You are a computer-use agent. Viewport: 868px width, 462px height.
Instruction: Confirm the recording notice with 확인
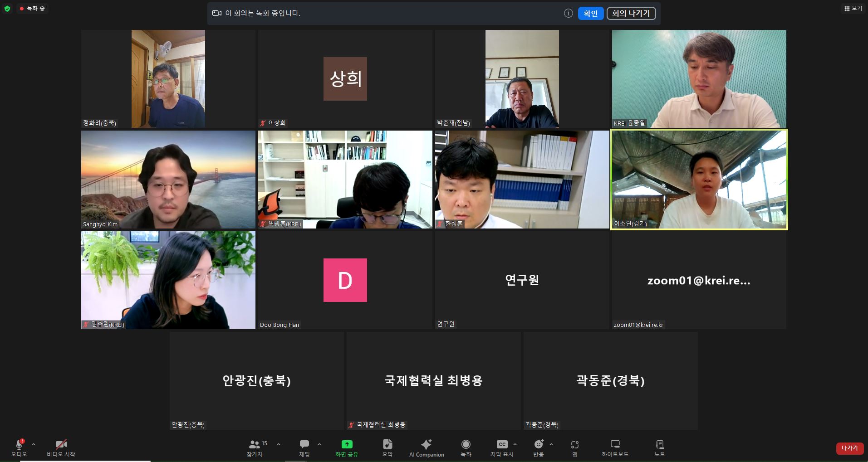coord(590,13)
